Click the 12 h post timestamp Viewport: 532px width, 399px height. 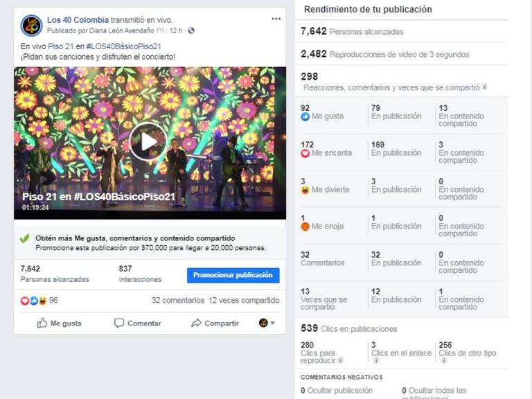coord(177,31)
